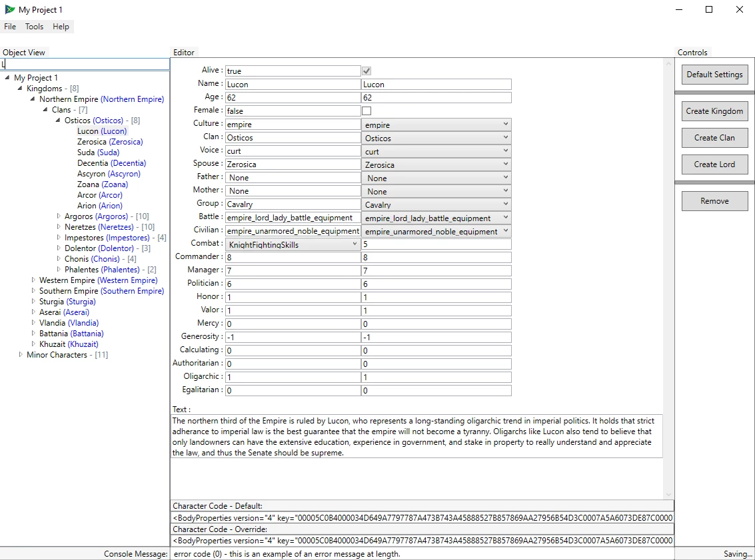Expand the Minor Characters node arrow
This screenshot has width=755, height=560.
click(20, 354)
